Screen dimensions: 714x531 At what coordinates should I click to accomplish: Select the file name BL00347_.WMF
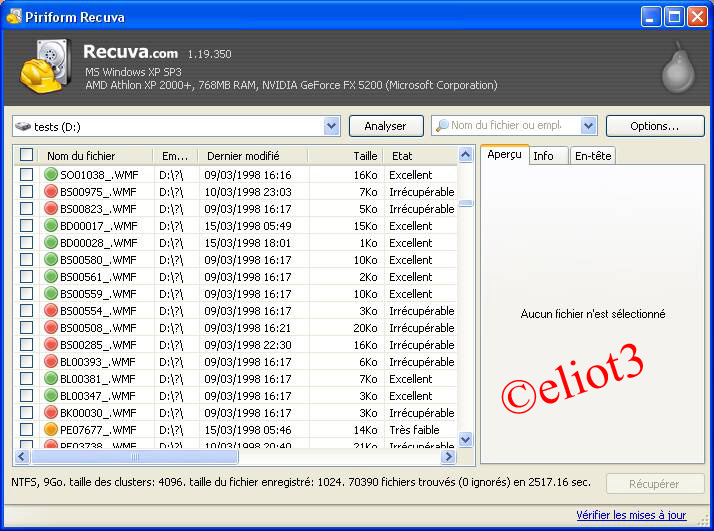click(98, 396)
